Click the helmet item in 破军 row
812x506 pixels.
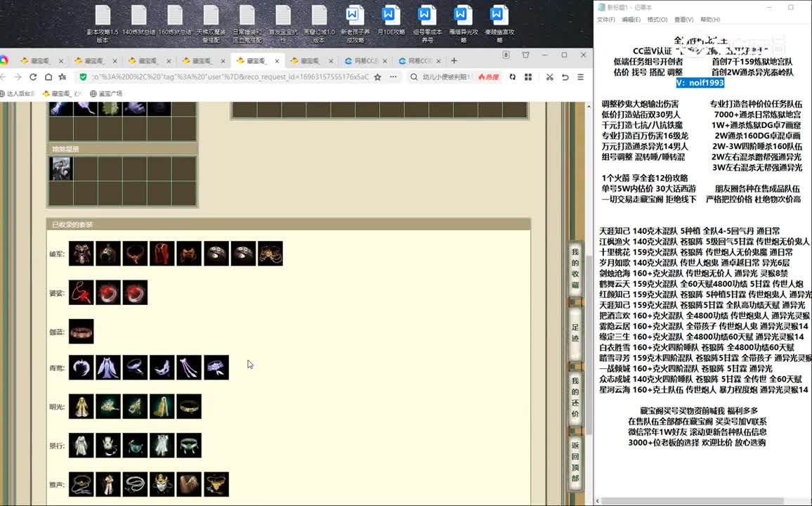point(108,254)
